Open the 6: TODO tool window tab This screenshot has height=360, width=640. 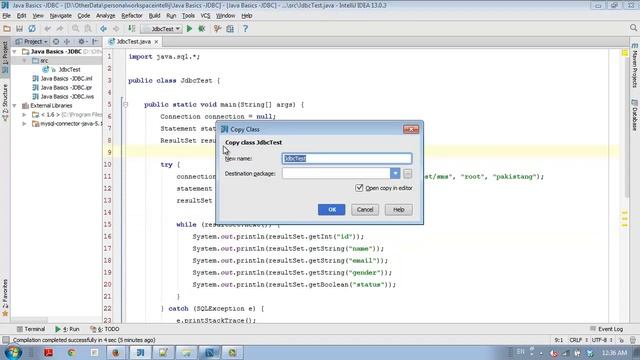tap(104, 329)
